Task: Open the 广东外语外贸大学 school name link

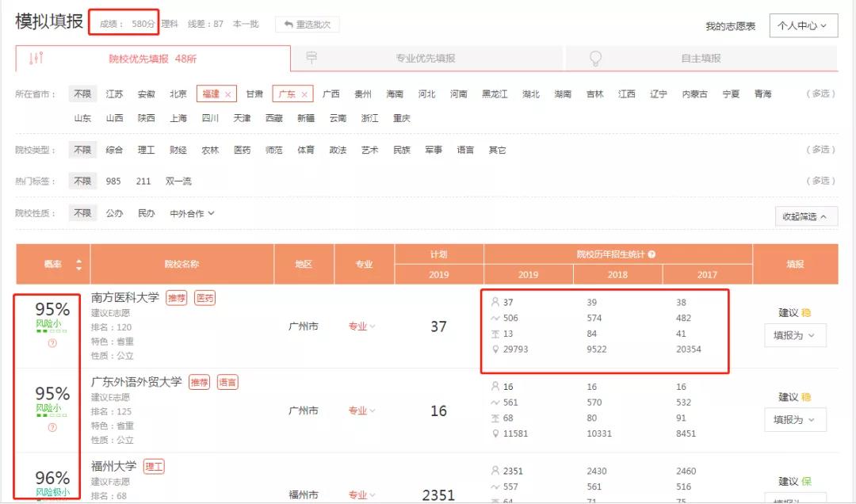Action: (136, 382)
